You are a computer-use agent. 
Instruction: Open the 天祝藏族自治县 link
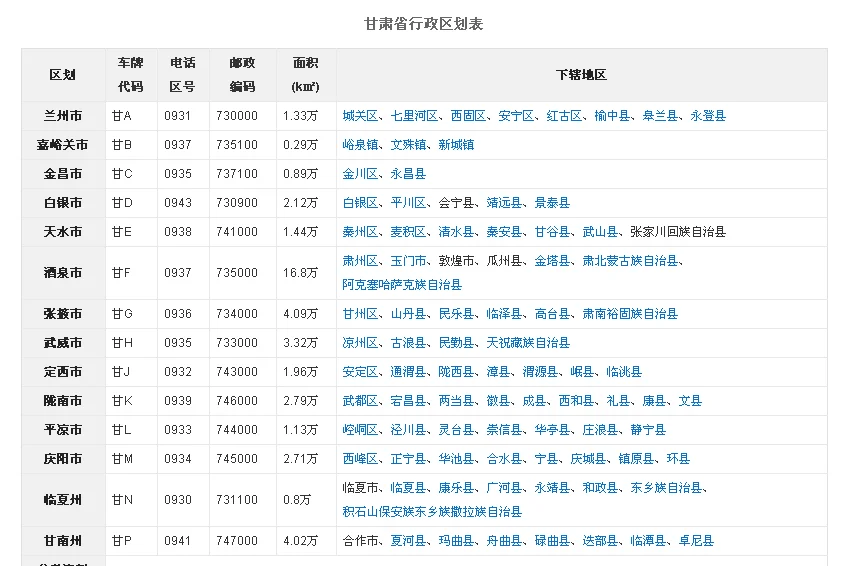[528, 344]
